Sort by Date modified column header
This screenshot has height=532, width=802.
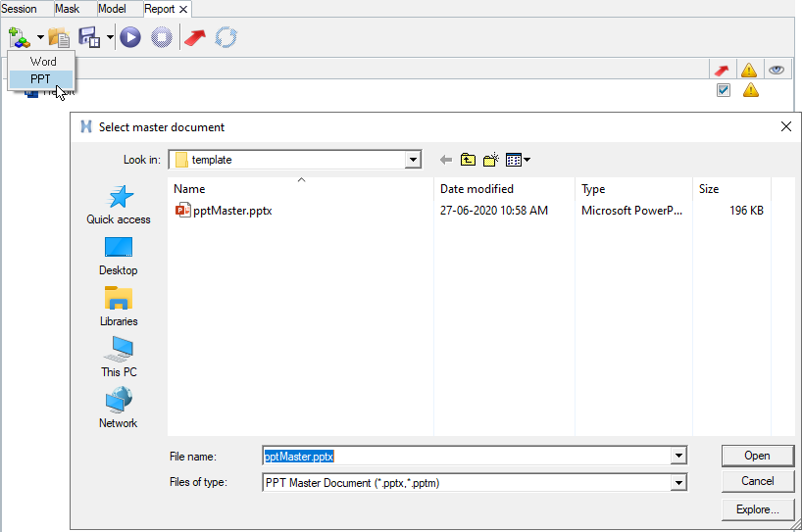pos(505,188)
